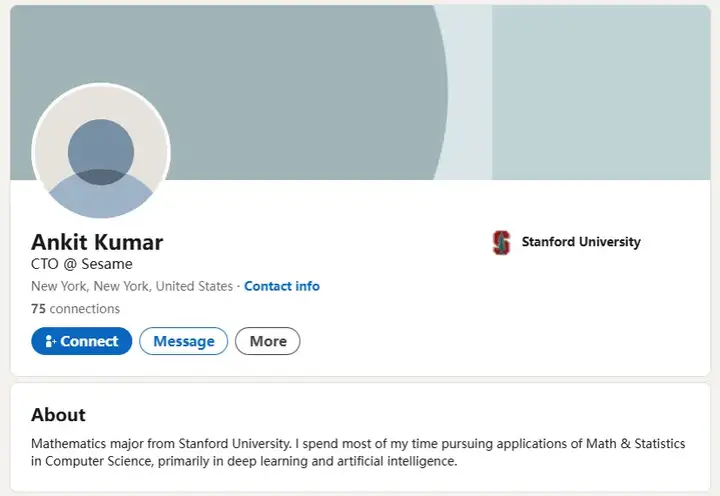Click the light blue right banner panel
This screenshot has height=496, width=720.
(x=601, y=92)
